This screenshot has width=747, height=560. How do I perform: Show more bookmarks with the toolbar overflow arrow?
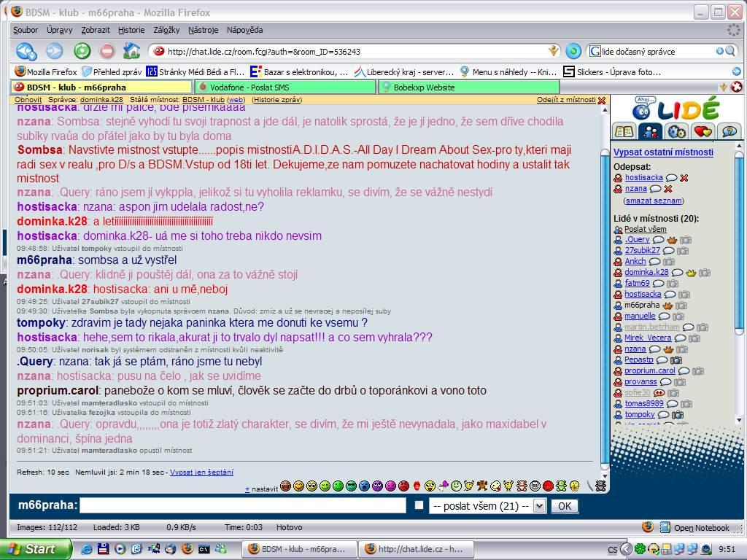[737, 71]
